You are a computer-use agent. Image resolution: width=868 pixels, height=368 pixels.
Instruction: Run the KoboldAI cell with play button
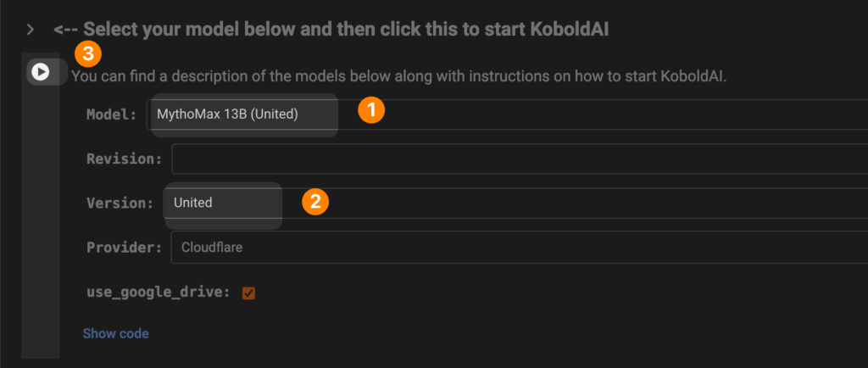[40, 71]
